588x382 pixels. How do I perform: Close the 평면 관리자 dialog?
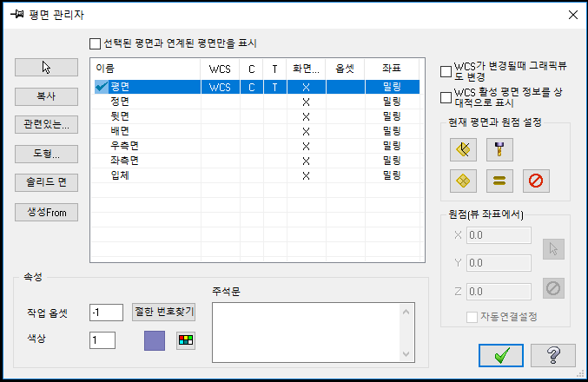coord(573,15)
